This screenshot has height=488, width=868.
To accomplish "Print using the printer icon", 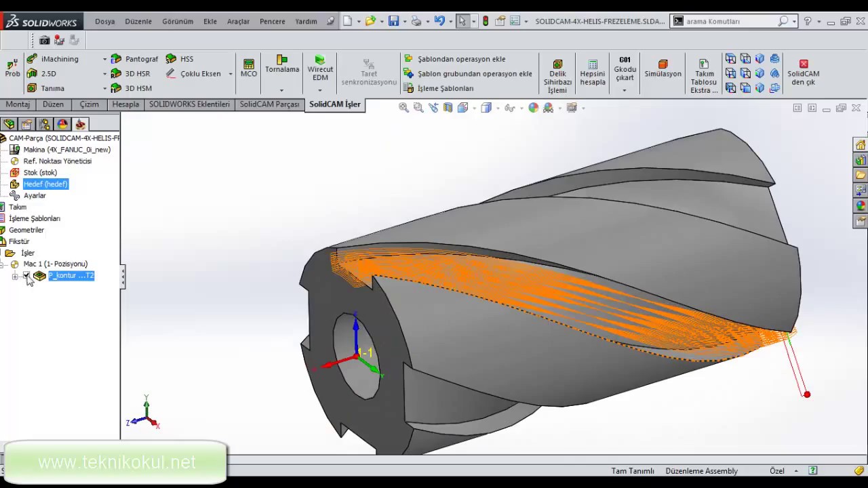I will pos(416,21).
